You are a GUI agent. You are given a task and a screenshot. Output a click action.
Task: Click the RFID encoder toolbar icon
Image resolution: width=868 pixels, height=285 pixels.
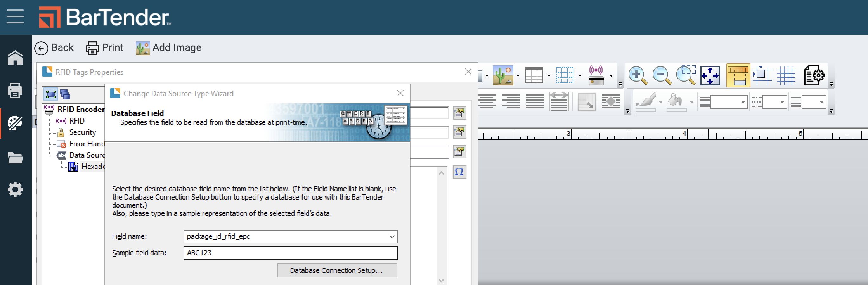tap(596, 75)
